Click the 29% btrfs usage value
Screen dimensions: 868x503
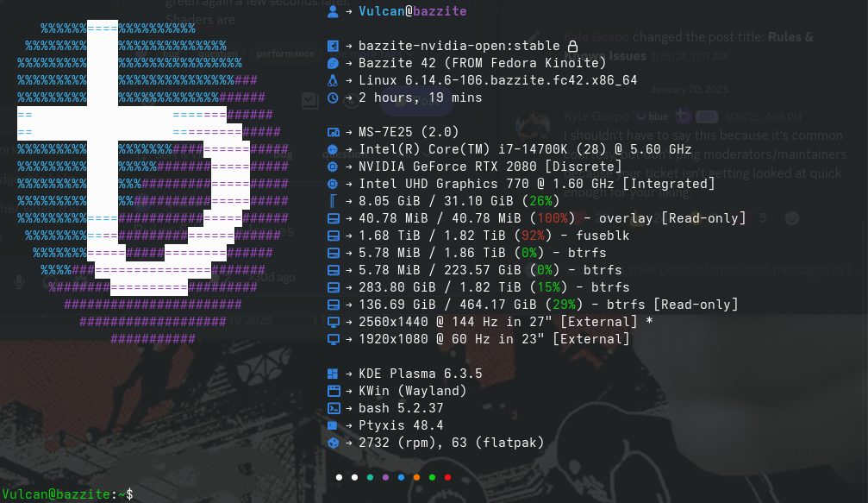[564, 305]
